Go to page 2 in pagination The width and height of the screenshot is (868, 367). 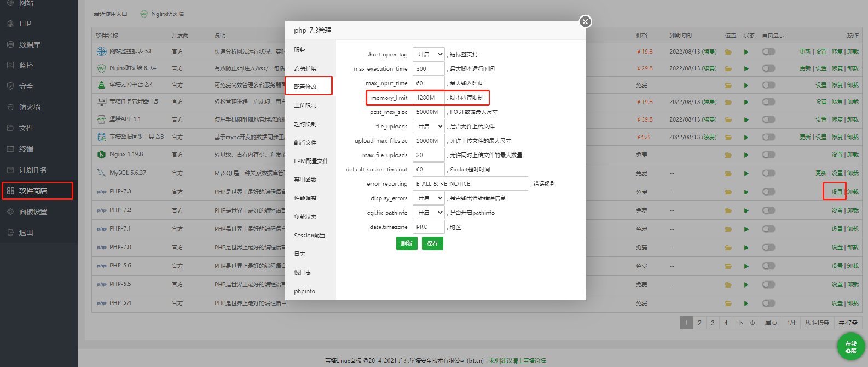[x=699, y=323]
